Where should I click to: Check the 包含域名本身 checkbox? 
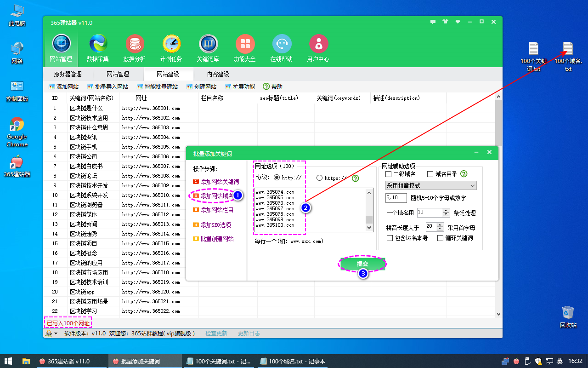point(390,238)
